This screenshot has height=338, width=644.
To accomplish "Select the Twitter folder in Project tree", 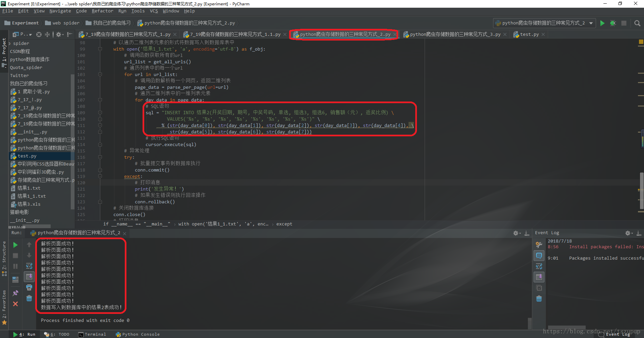I will click(19, 76).
